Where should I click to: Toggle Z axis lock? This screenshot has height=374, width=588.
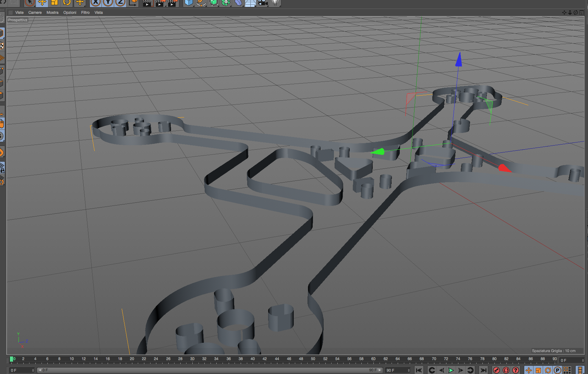click(120, 3)
